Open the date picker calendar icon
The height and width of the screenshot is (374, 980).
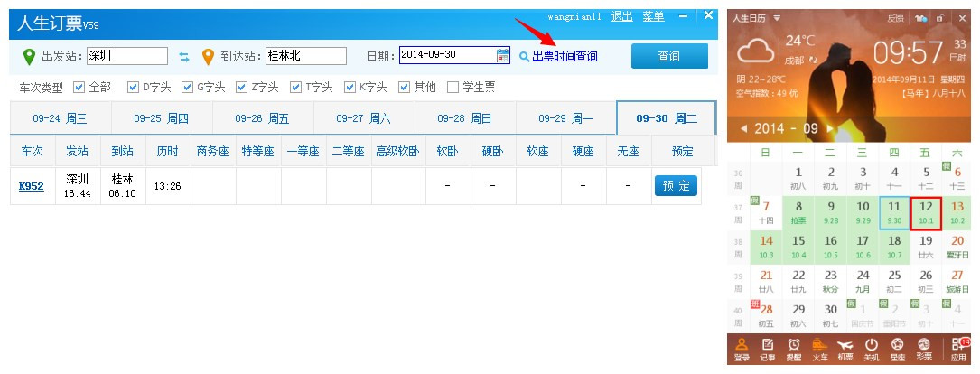[503, 56]
